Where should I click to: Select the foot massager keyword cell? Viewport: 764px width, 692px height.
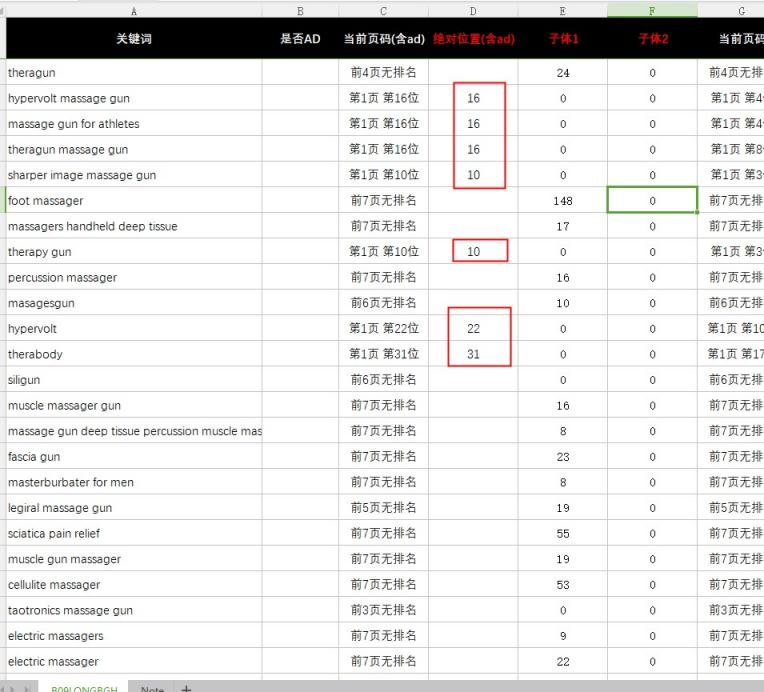134,200
